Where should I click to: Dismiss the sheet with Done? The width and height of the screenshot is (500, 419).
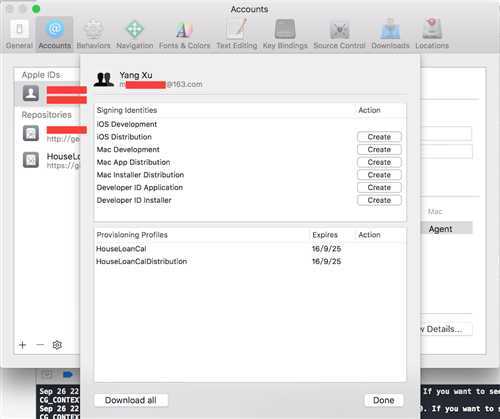(384, 400)
